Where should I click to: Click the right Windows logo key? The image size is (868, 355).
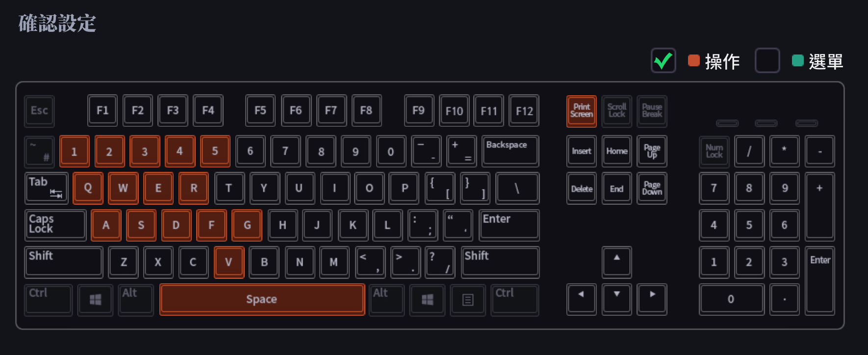[427, 300]
